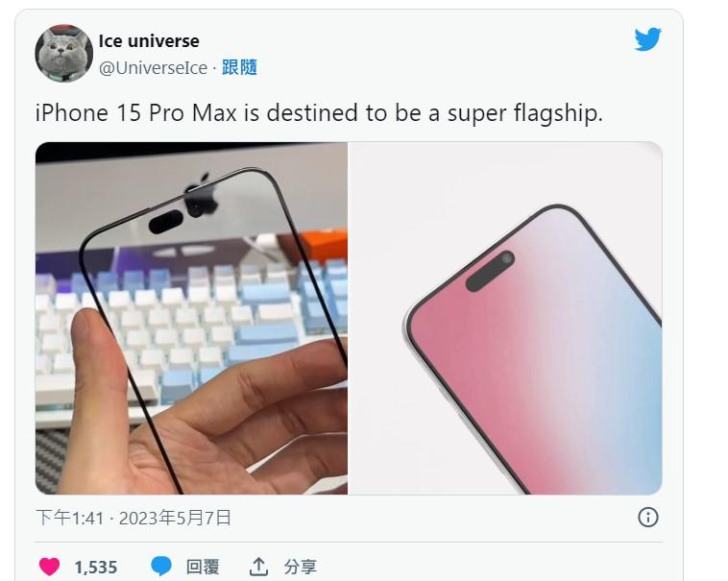This screenshot has height=581, width=728.
Task: Visit the @UniverseIce handle link
Action: click(x=154, y=68)
